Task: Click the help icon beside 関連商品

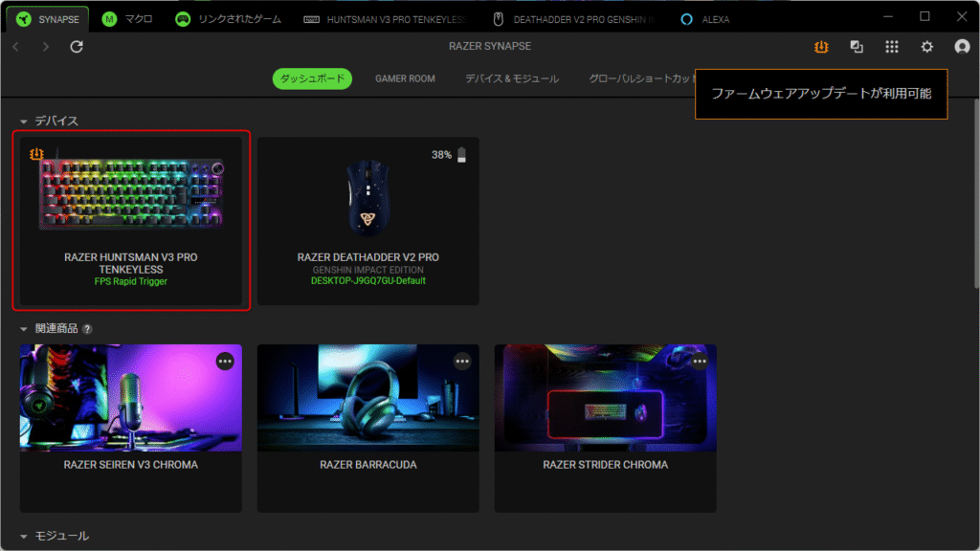Action: pos(87,329)
